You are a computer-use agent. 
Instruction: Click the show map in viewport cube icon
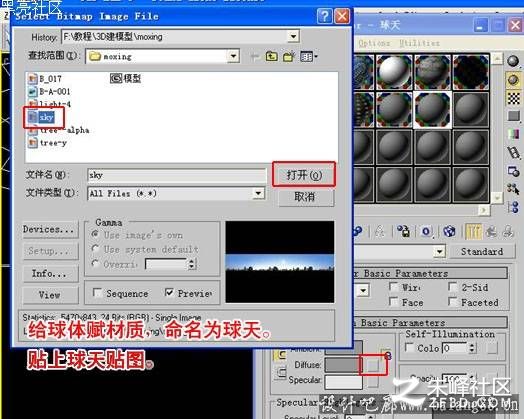[449, 231]
